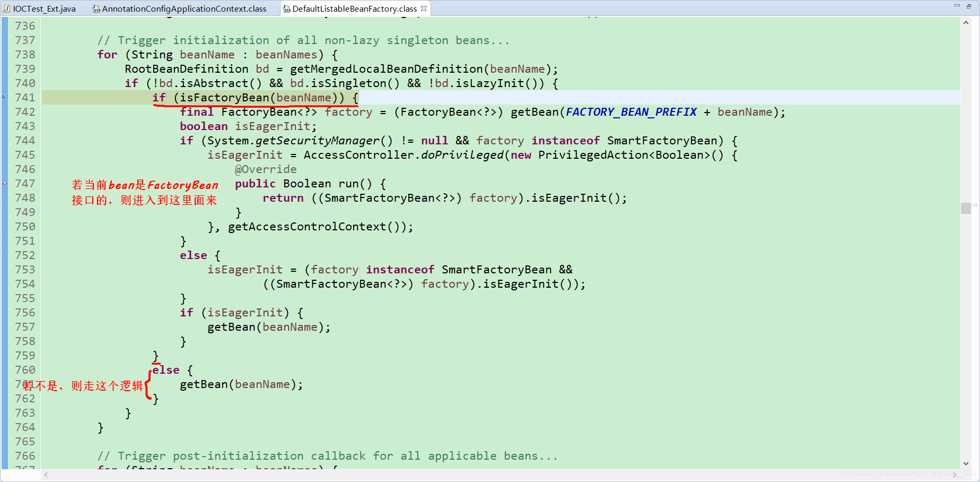
Task: Click getMergedLocalBeanDefinition call on line 739
Action: 387,69
